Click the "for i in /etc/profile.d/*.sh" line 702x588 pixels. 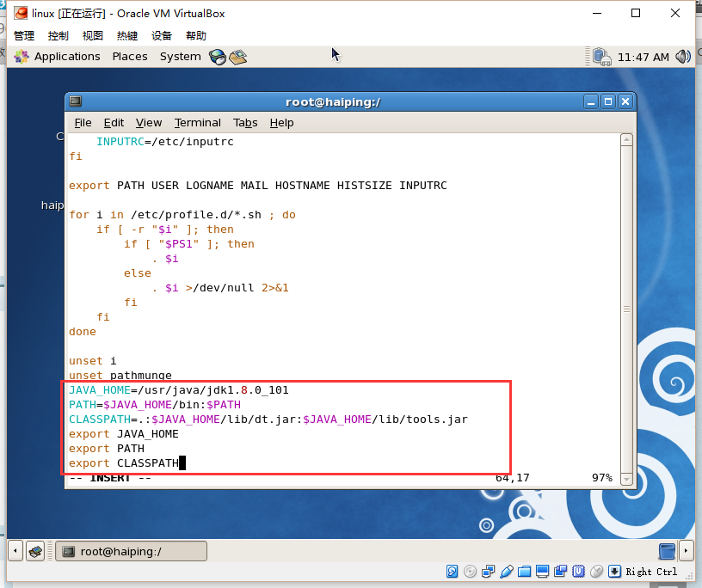182,215
